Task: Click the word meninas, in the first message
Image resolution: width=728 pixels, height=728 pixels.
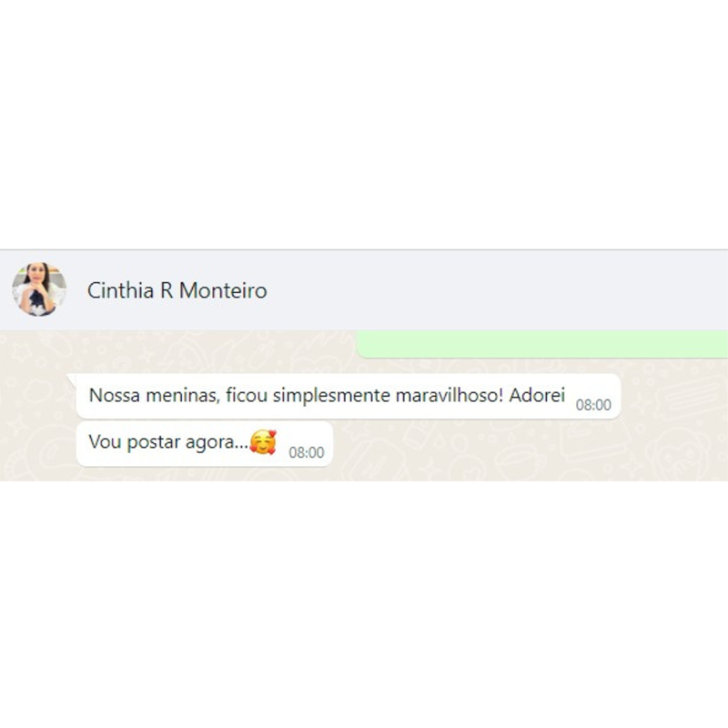Action: tap(183, 396)
